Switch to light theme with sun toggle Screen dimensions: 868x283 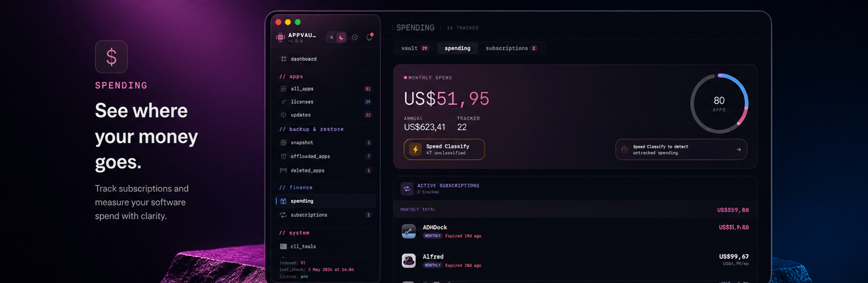(x=332, y=37)
